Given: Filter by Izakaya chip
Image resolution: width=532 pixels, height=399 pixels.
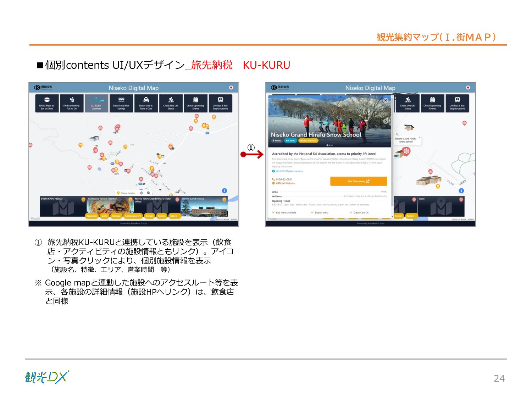Looking at the screenshot, I should click(x=116, y=216).
